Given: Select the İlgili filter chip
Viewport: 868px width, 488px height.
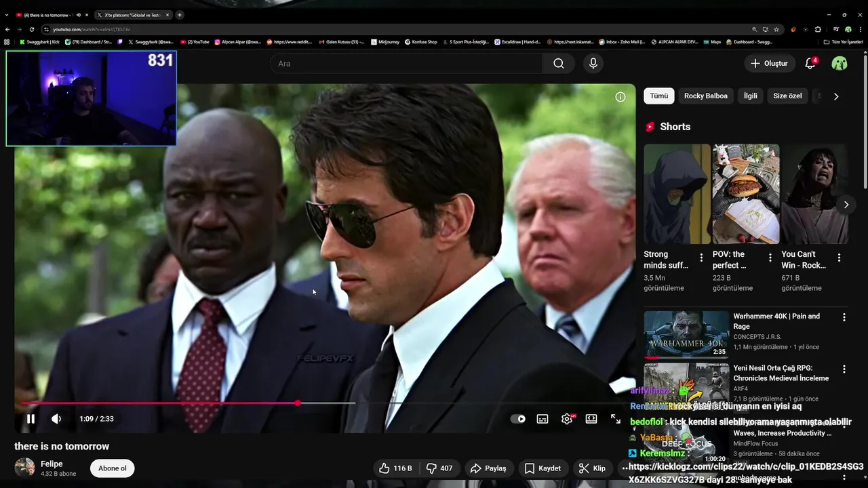Looking at the screenshot, I should point(751,96).
